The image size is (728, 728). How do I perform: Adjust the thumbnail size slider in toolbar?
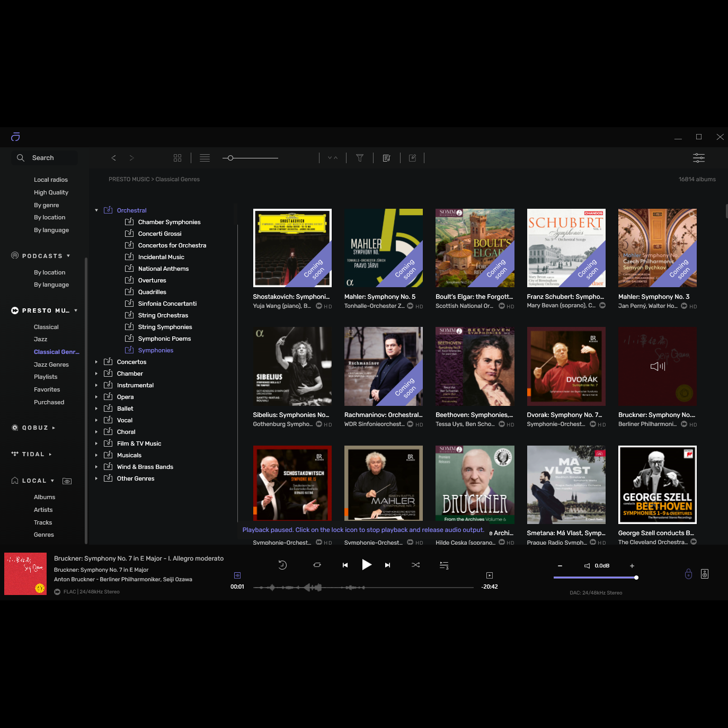click(230, 158)
